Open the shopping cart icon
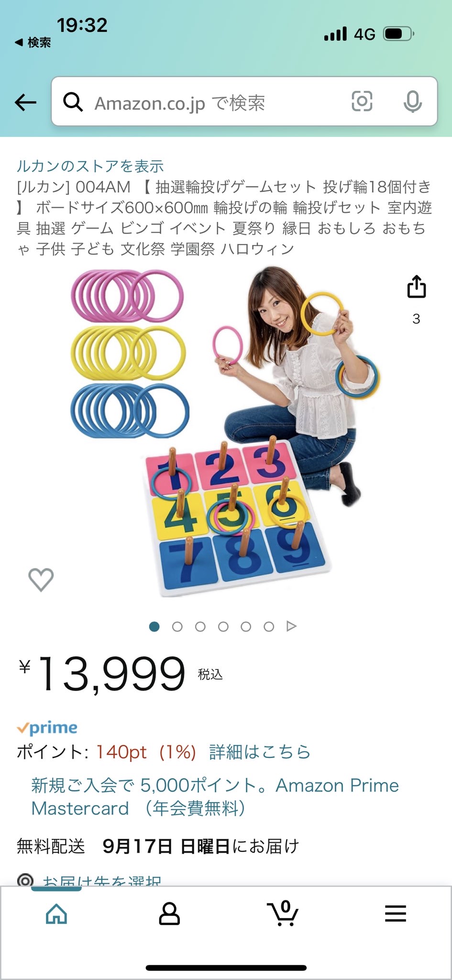The image size is (452, 980). point(283,913)
